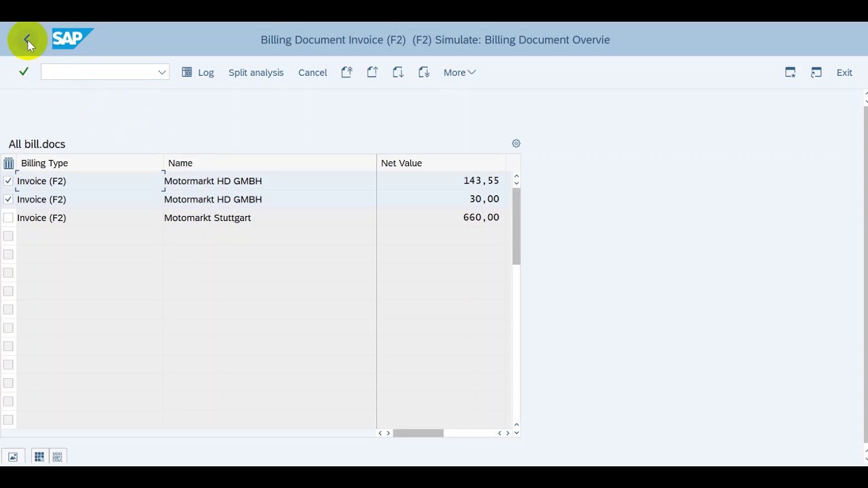Click the Cancel button
This screenshot has height=488, width=868.
313,73
